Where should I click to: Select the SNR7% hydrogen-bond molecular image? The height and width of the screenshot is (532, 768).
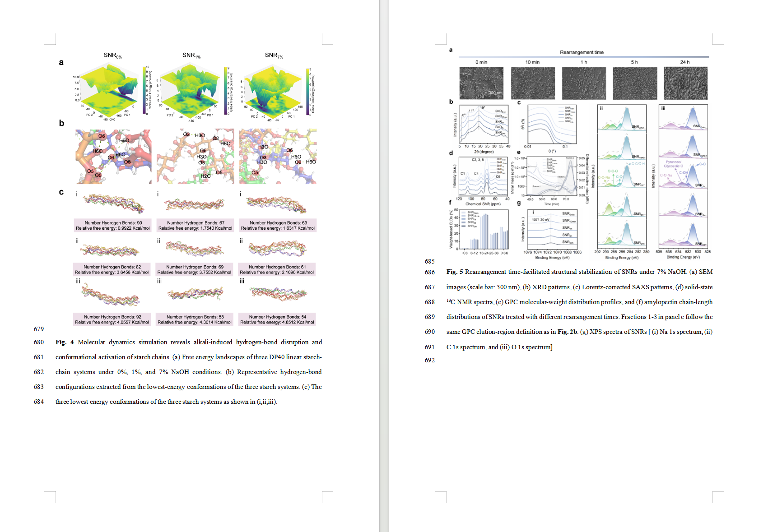[x=278, y=157]
